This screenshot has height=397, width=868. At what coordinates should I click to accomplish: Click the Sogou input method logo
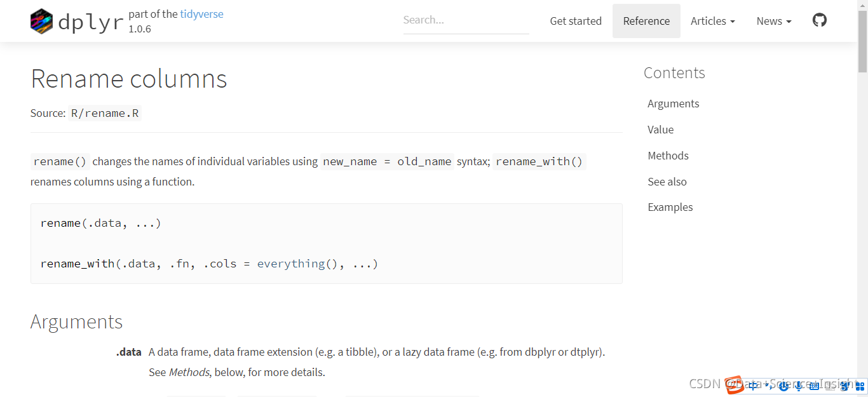[x=734, y=385]
